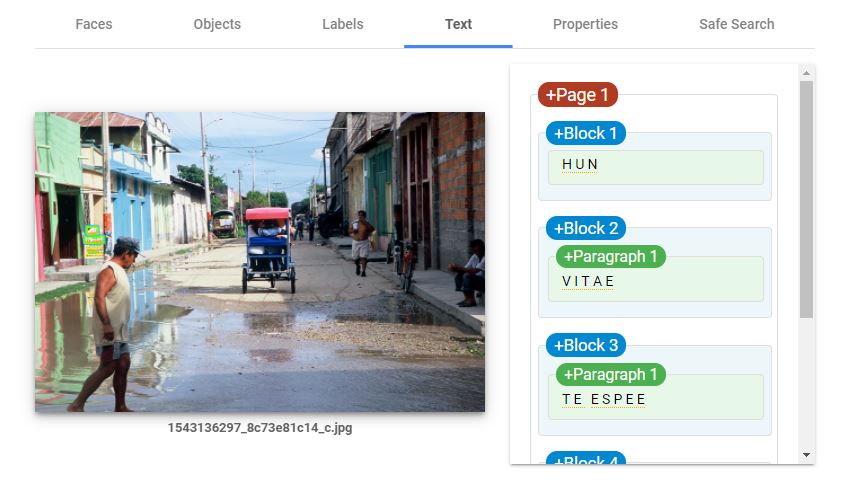Click the flooded street photo
Image resolution: width=842 pixels, height=483 pixels.
pyautogui.click(x=260, y=262)
